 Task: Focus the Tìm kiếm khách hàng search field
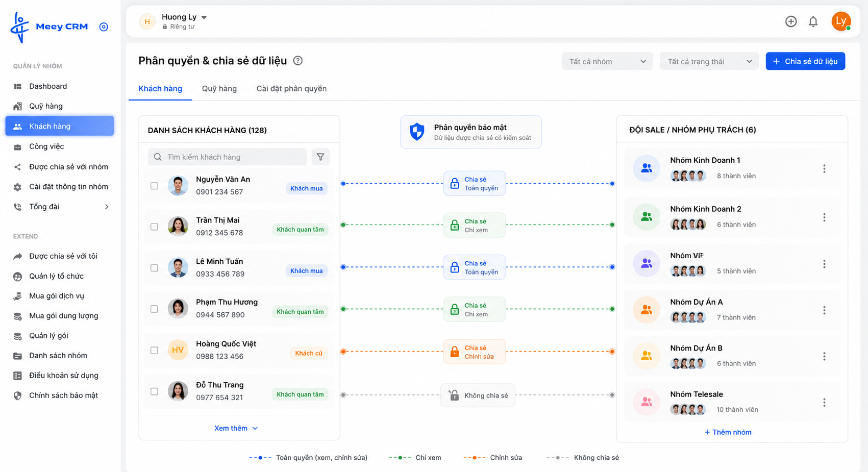click(x=227, y=157)
